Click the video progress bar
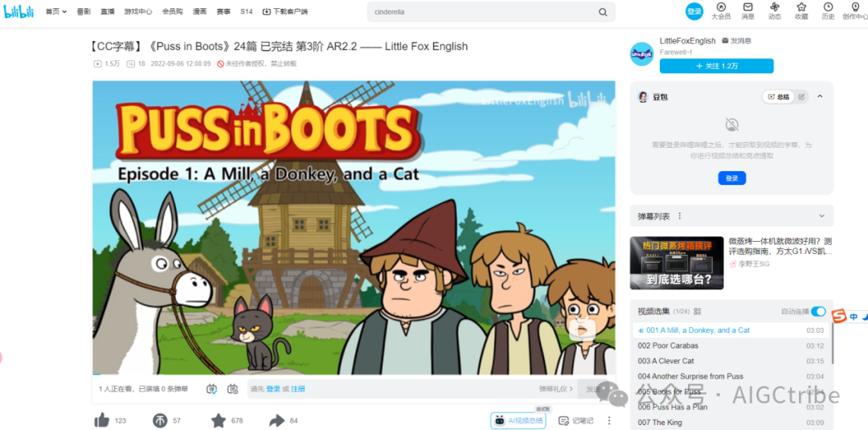The height and width of the screenshot is (430, 868). coord(354,375)
